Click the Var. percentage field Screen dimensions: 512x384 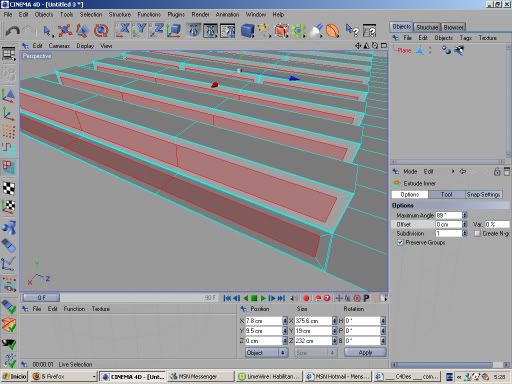(x=497, y=224)
